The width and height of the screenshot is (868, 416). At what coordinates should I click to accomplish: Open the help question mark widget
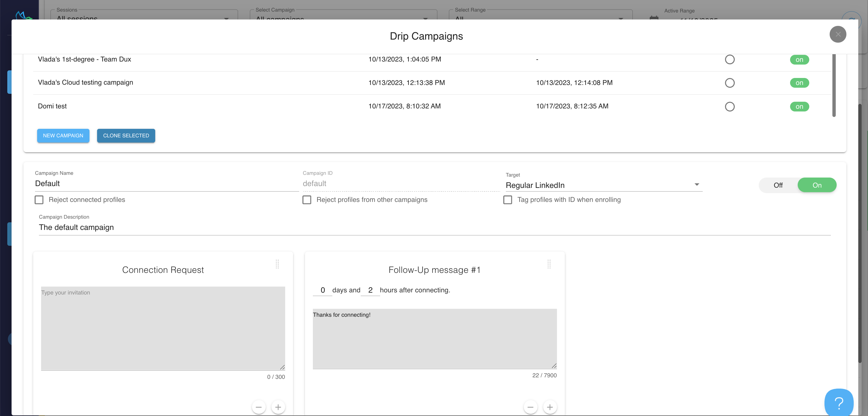[838, 403]
